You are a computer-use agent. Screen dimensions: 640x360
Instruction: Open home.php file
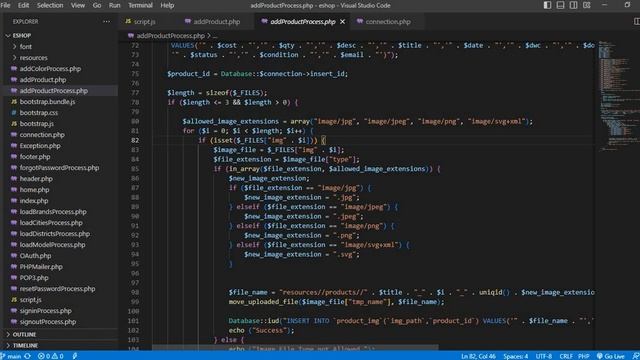pos(34,190)
